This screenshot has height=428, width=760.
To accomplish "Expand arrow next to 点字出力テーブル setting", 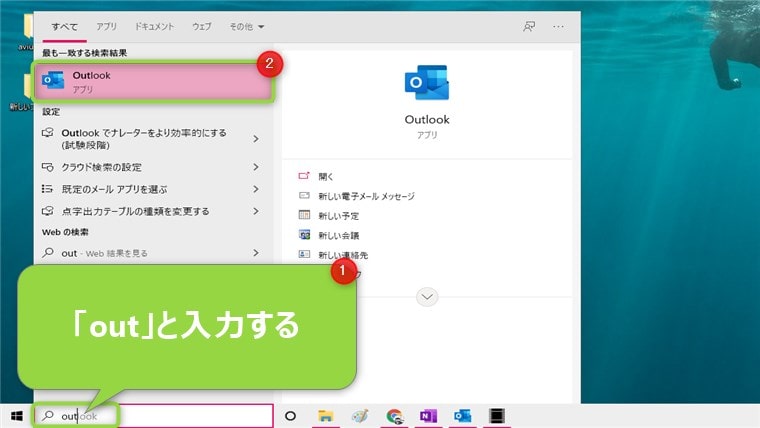I will [x=256, y=211].
